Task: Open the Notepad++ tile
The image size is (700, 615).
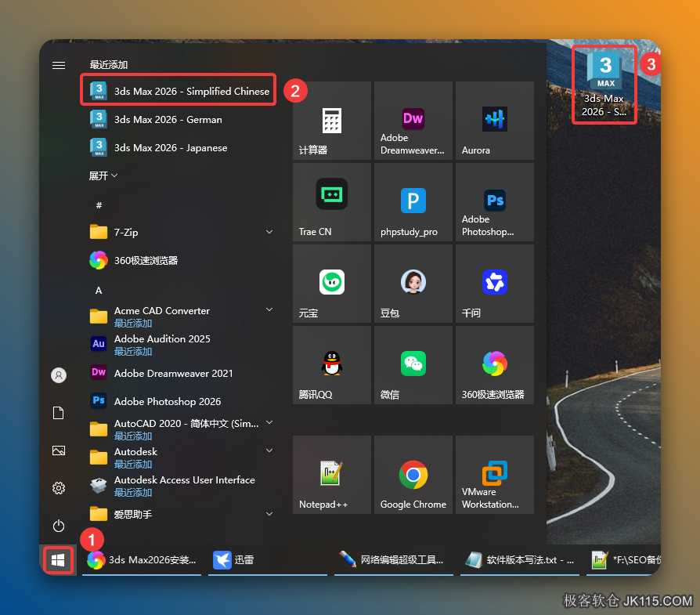Action: coord(332,475)
